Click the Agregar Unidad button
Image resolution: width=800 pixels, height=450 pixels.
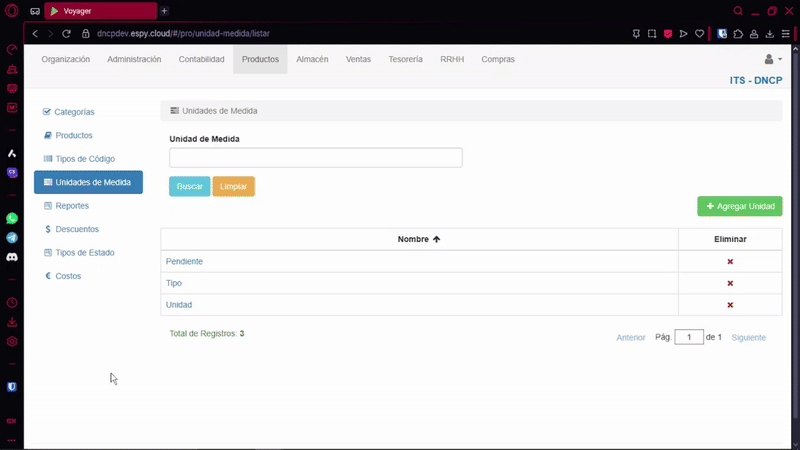[x=740, y=206]
